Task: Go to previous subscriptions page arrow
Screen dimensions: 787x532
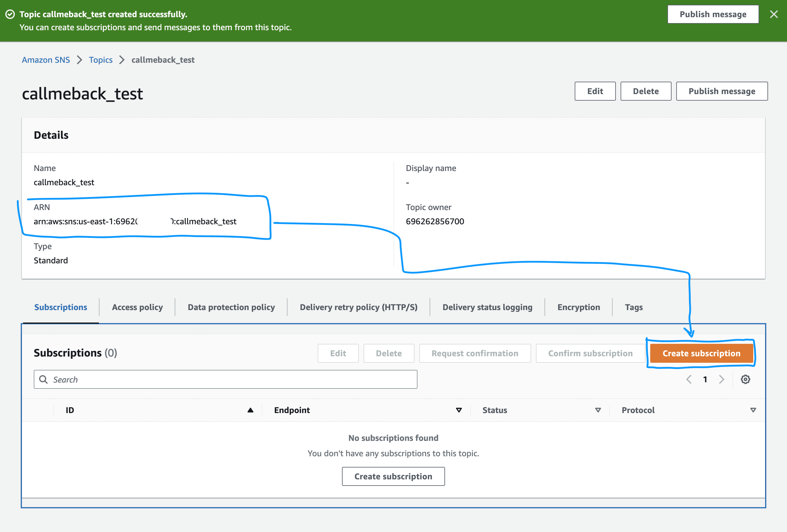Action: pyautogui.click(x=689, y=379)
